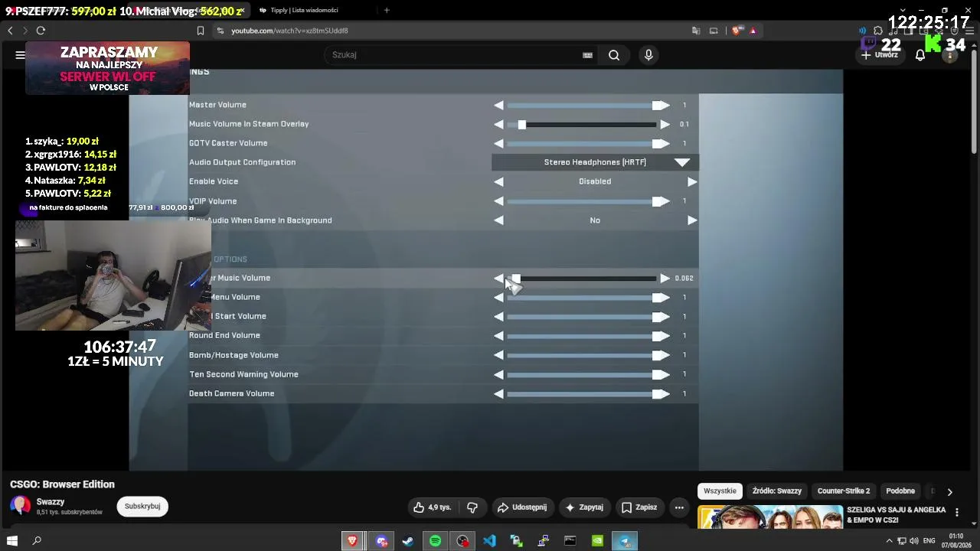Go forward in the browser
The height and width of the screenshot is (551, 980).
[x=25, y=31]
